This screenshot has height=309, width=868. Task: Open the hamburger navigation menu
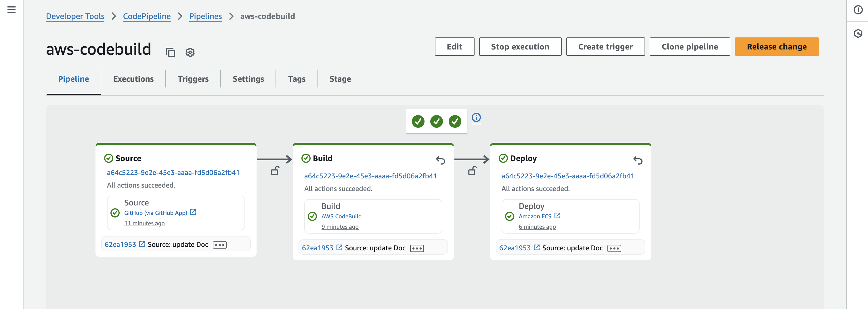point(12,10)
